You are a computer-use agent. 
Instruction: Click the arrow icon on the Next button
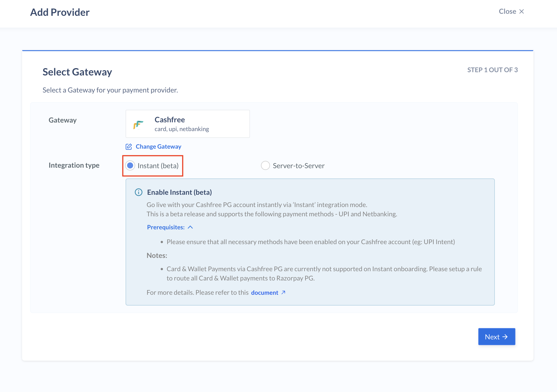coord(505,337)
